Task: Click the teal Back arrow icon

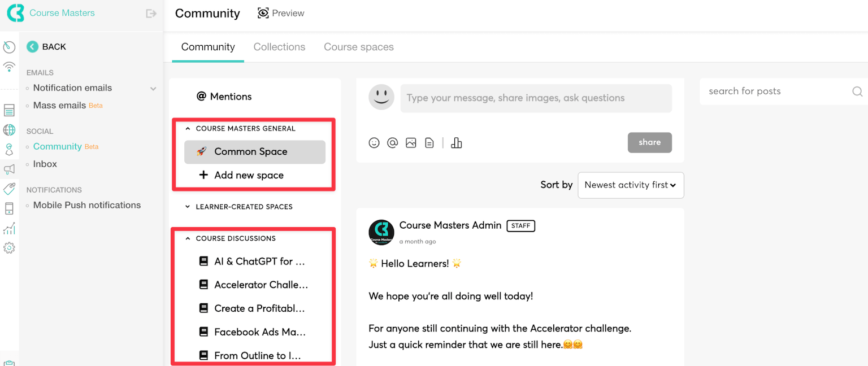Action: tap(33, 47)
